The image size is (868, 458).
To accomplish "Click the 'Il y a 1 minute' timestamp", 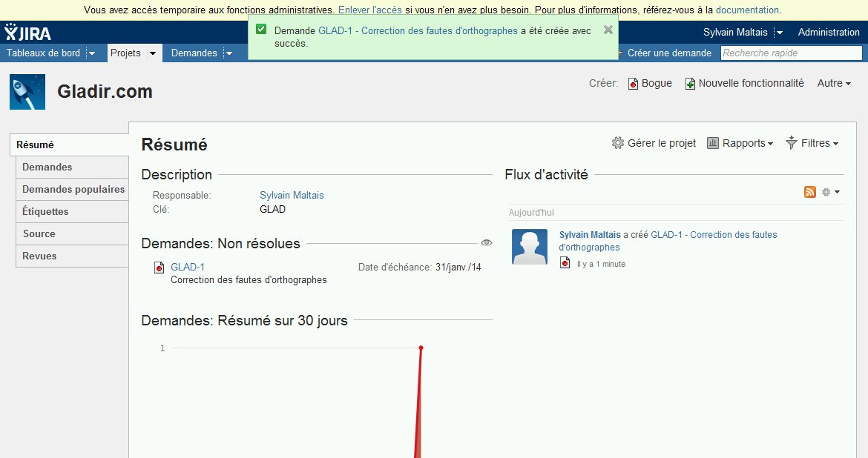I will tap(601, 265).
